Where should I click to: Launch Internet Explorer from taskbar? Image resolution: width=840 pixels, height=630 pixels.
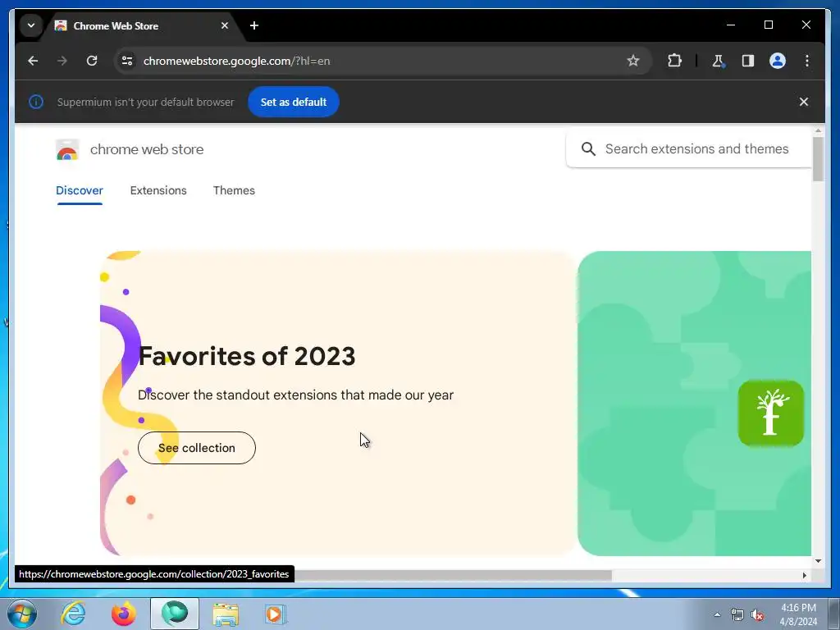(x=73, y=614)
